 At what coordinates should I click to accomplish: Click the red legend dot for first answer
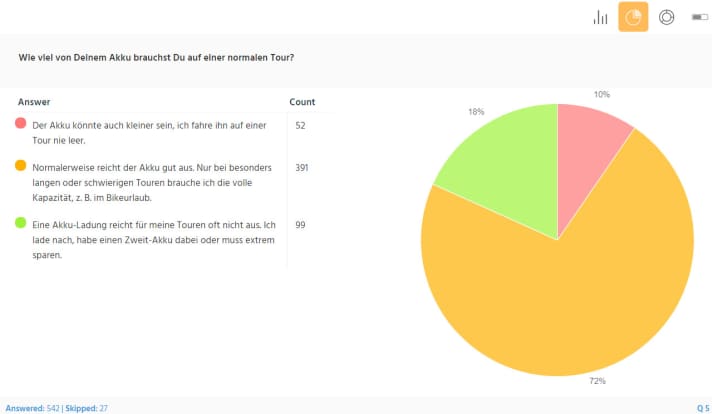20,124
